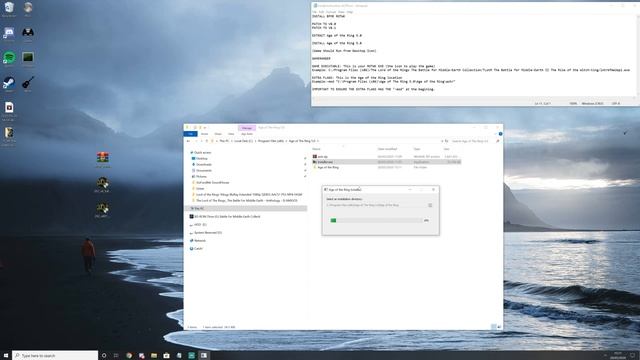640x360 pixels.
Task: Open the game controller desktop shortcut
Action: [28, 33]
